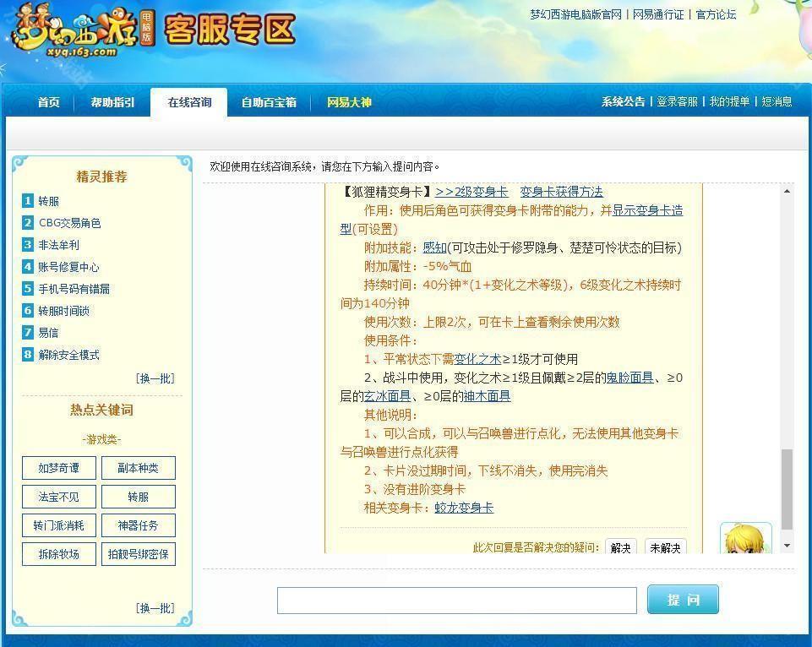
Task: Open 系统公告 link
Action: pyautogui.click(x=623, y=101)
